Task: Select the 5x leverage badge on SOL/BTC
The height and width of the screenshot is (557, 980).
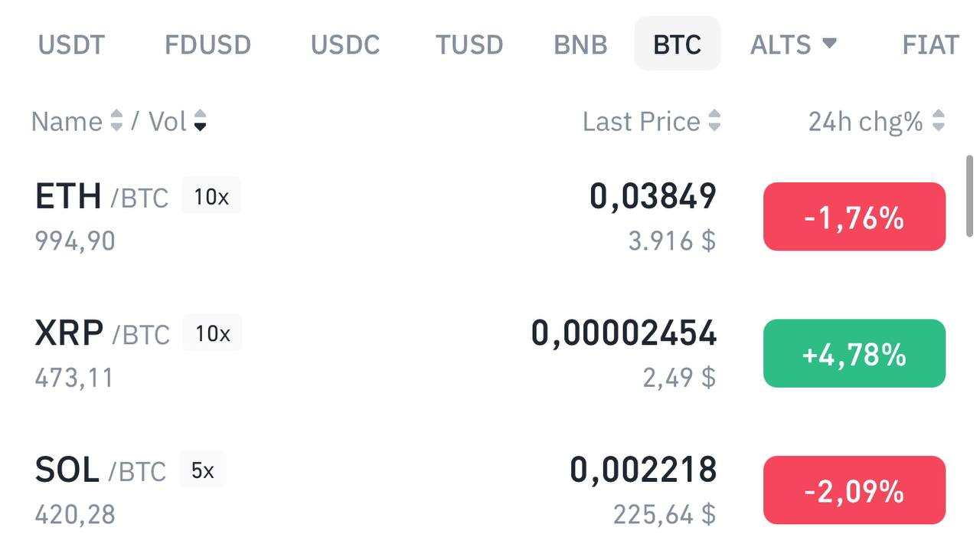Action: pyautogui.click(x=203, y=469)
